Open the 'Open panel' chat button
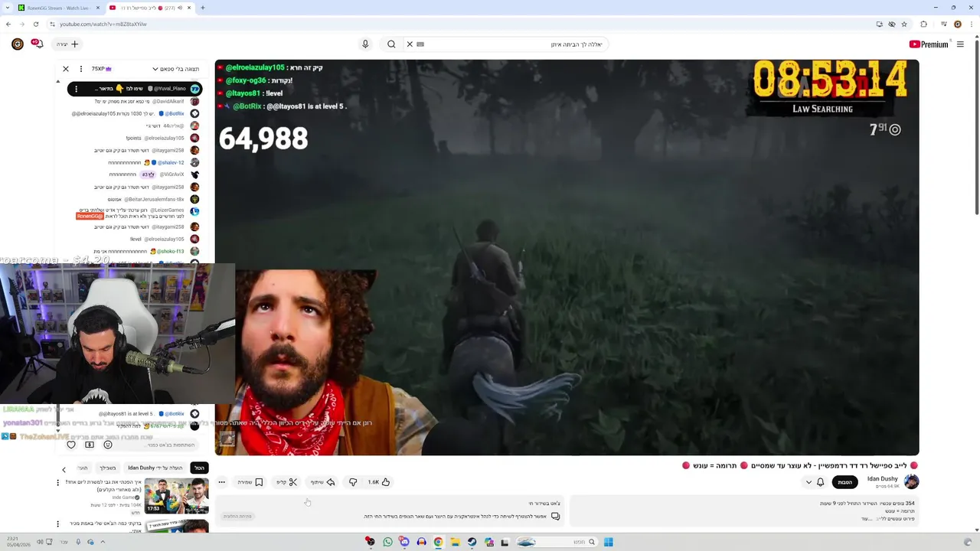The height and width of the screenshot is (551, 980). tap(237, 516)
